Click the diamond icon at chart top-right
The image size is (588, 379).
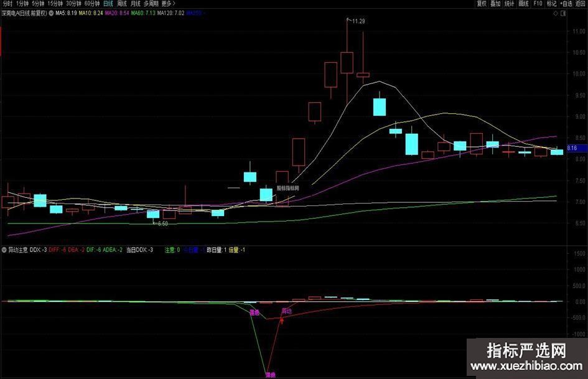click(x=556, y=13)
